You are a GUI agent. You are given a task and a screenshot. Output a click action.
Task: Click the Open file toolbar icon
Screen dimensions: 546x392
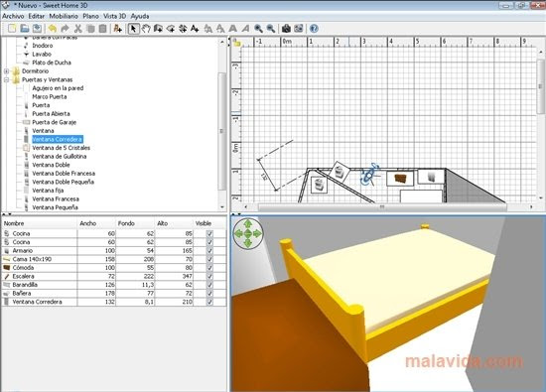25,29
